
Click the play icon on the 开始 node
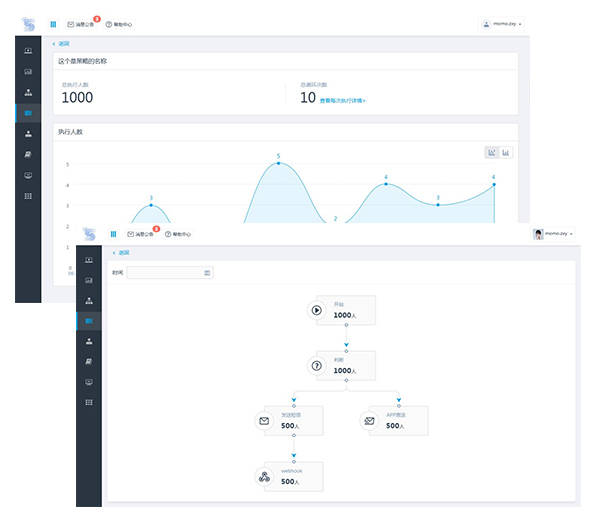[x=317, y=310]
